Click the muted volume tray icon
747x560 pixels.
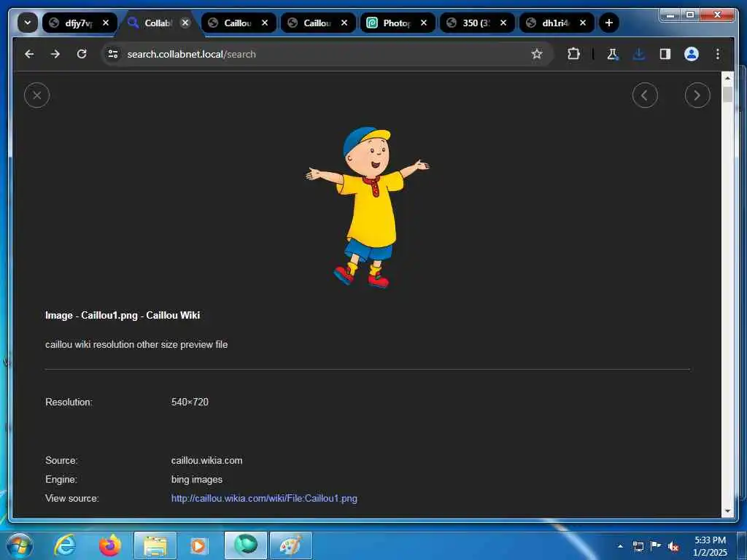click(673, 547)
